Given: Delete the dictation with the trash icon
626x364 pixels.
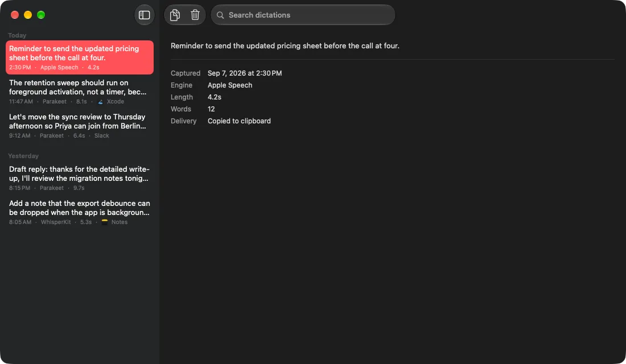Looking at the screenshot, I should click(x=195, y=15).
